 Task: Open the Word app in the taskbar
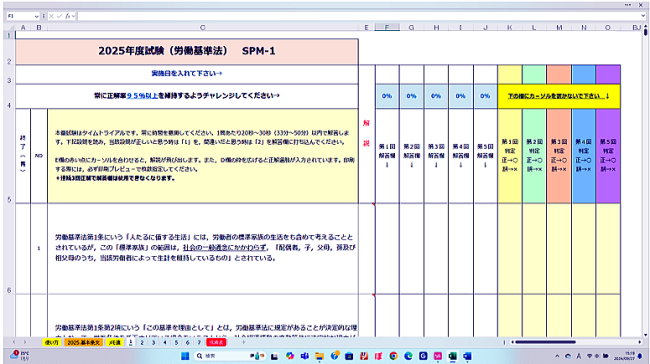click(467, 356)
